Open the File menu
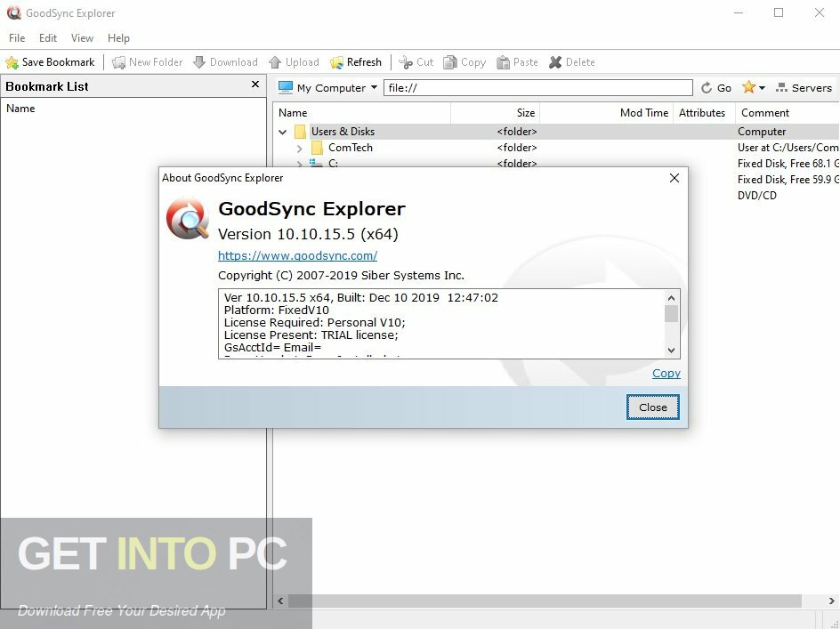The width and height of the screenshot is (840, 629). click(x=17, y=38)
